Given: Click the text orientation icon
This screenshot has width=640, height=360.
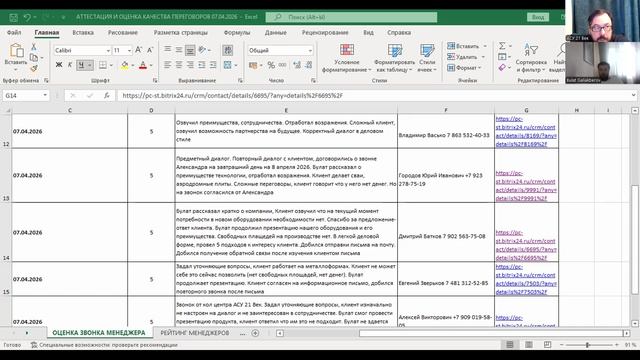Looking at the screenshot, I should pyautogui.click(x=202, y=50).
